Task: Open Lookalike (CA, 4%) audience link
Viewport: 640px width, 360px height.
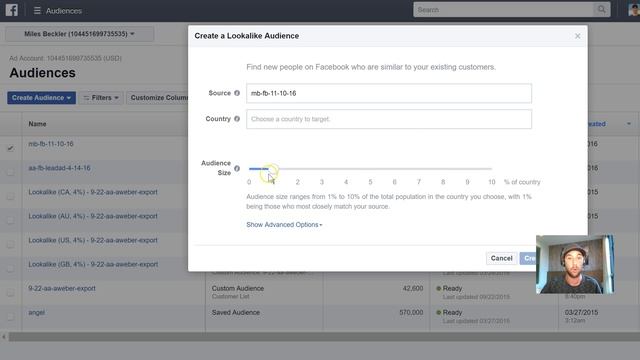Action: [x=93, y=192]
